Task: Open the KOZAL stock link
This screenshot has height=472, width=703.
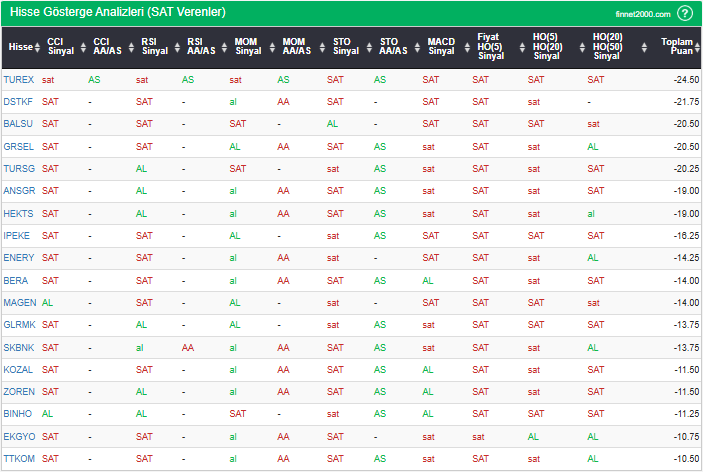Action: coord(18,369)
